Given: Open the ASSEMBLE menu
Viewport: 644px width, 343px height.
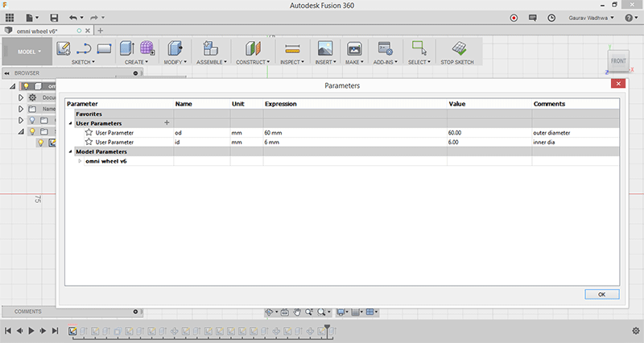Looking at the screenshot, I should [x=211, y=62].
